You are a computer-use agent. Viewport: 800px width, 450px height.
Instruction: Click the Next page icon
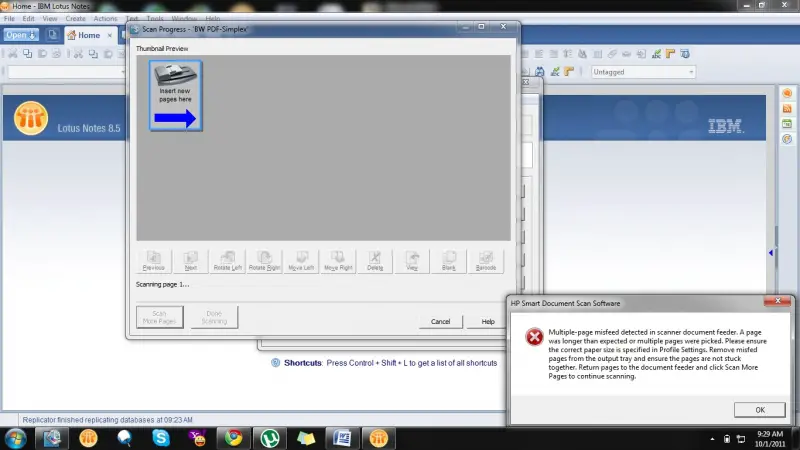tap(191, 261)
